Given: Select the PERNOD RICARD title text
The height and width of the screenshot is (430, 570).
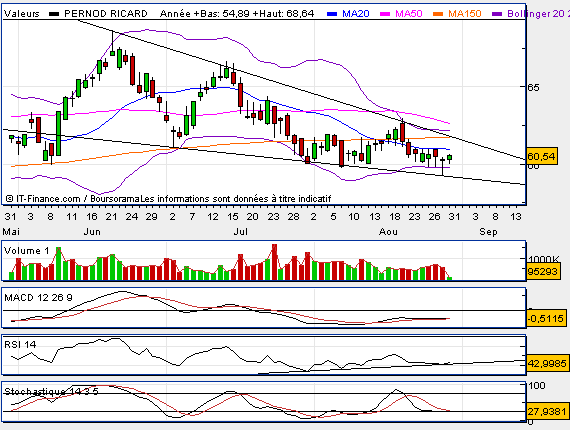Looking at the screenshot, I should click(106, 14).
